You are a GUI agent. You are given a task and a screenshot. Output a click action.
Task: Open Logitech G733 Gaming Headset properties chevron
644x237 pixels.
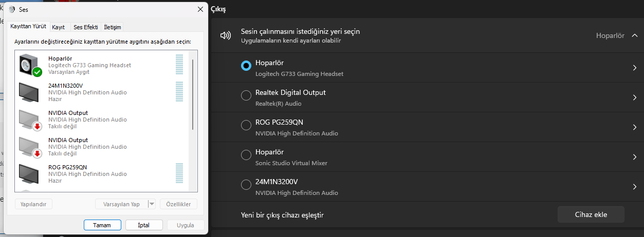[635, 68]
